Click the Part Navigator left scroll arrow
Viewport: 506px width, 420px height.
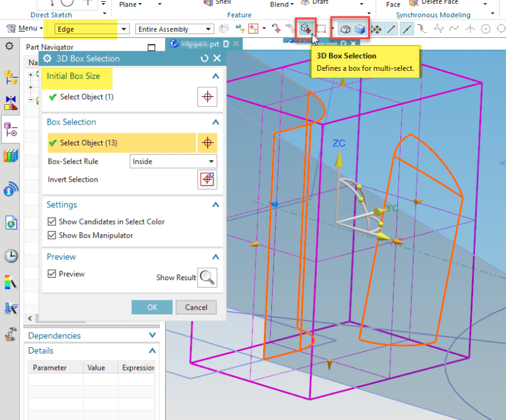30,319
